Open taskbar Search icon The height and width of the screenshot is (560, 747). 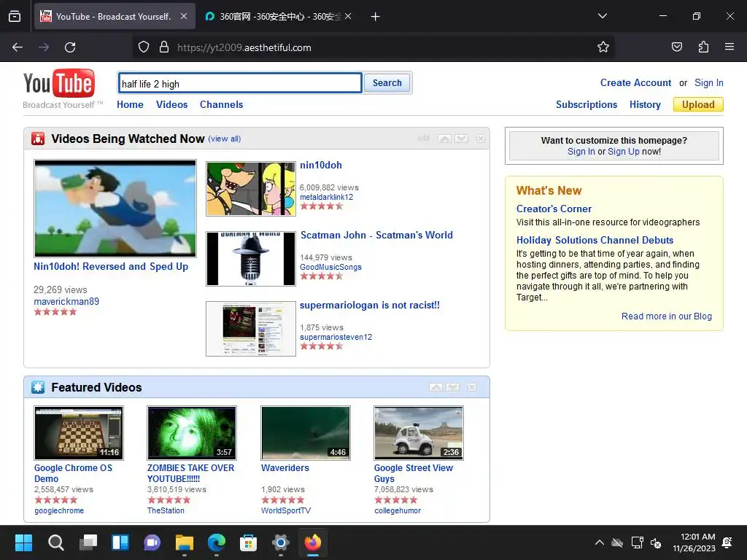55,542
